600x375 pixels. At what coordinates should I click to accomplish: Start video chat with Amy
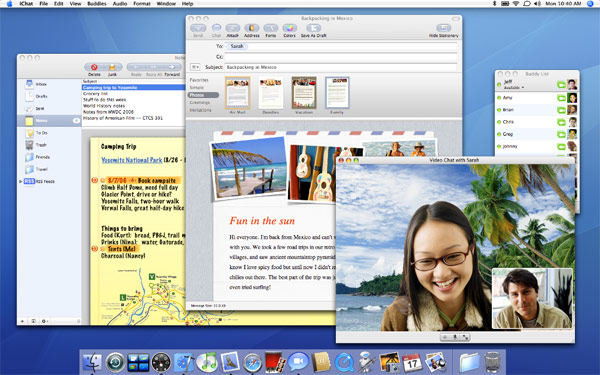click(x=561, y=98)
